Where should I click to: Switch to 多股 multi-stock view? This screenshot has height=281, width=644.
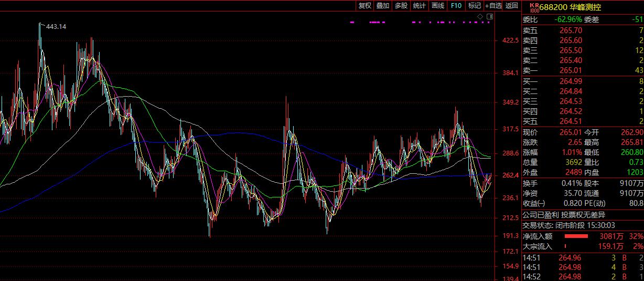pyautogui.click(x=401, y=6)
